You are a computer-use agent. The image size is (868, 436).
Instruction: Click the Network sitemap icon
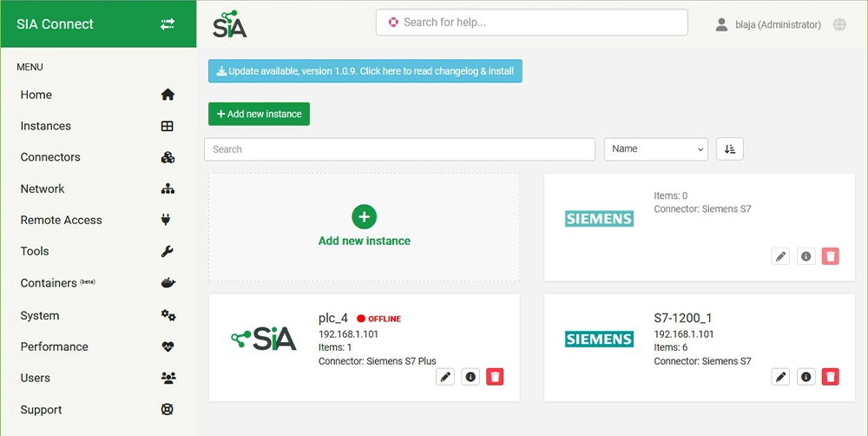pyautogui.click(x=168, y=189)
